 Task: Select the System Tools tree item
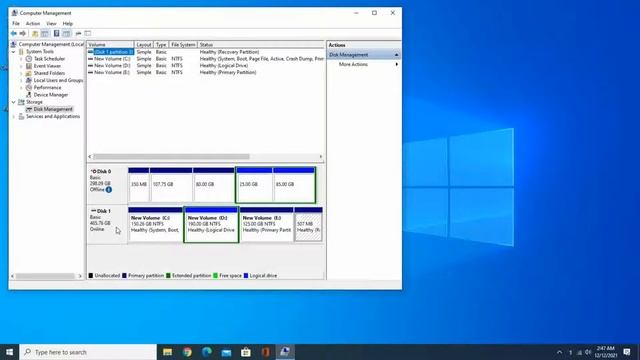tap(40, 51)
